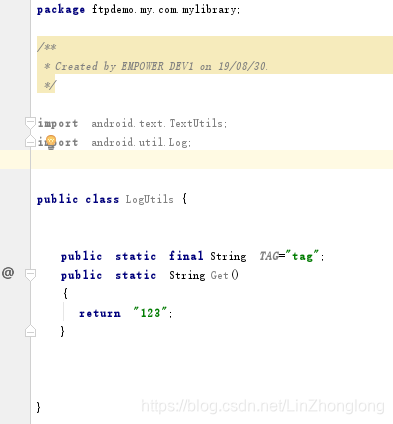Viewport: 393px width, 424px height.
Task: Click the string literal "tag"
Action: click(302, 256)
